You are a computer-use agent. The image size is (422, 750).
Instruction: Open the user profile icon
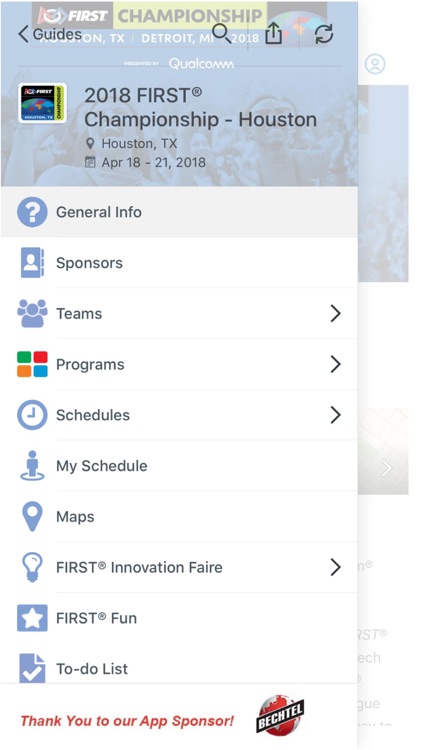(375, 64)
